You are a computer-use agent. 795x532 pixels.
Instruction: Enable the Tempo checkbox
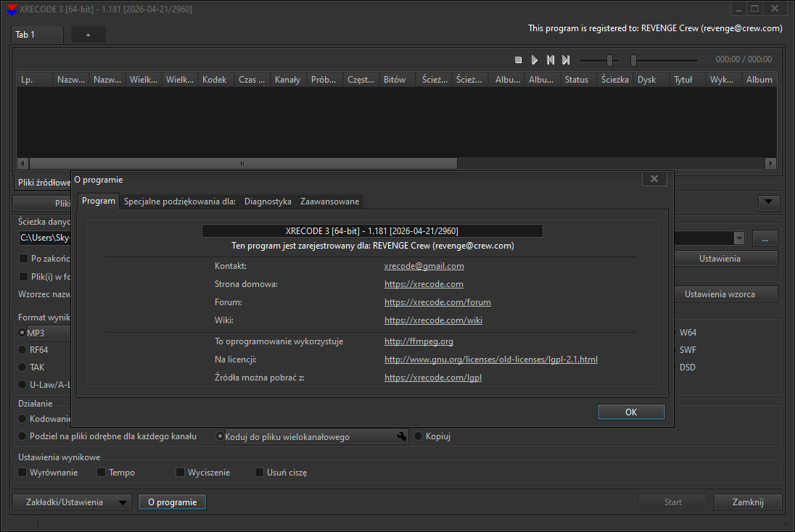[x=101, y=473]
